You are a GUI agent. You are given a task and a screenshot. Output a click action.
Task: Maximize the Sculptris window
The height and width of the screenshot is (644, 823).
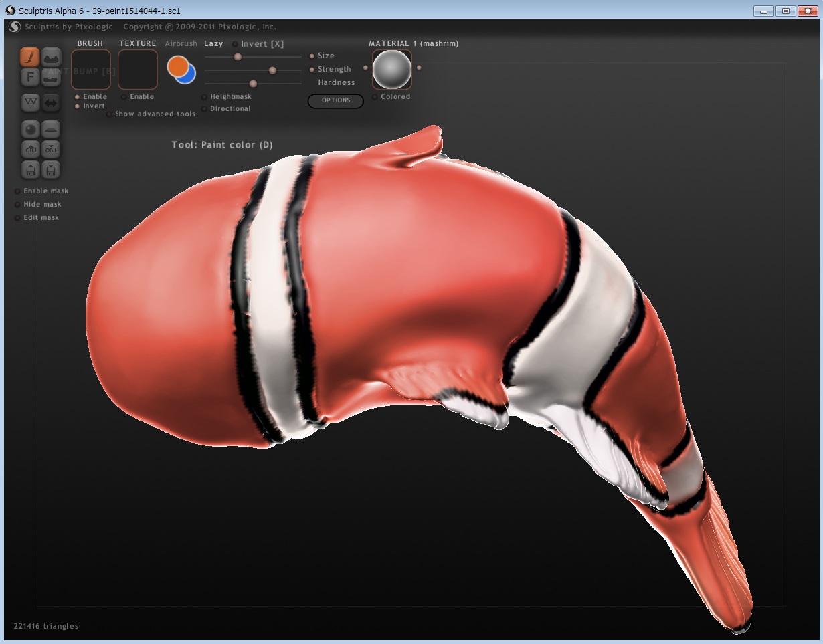click(x=785, y=11)
